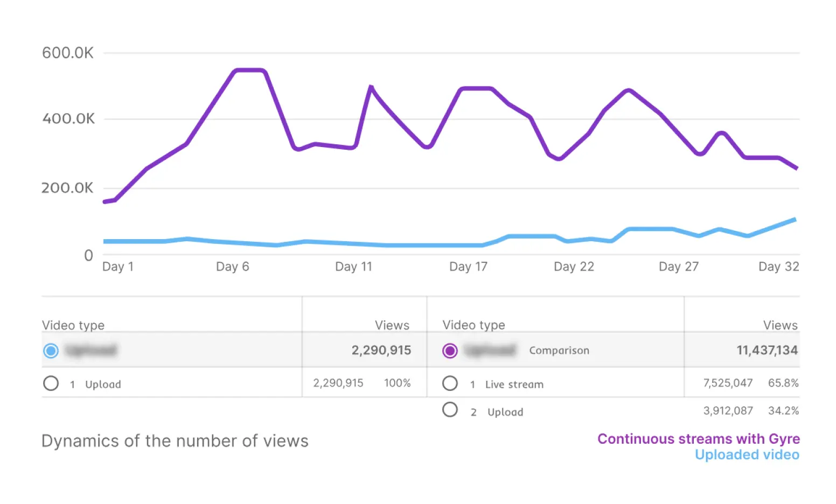The image size is (836, 504).
Task: Select the purple Comparison radio button
Action: pos(450,351)
